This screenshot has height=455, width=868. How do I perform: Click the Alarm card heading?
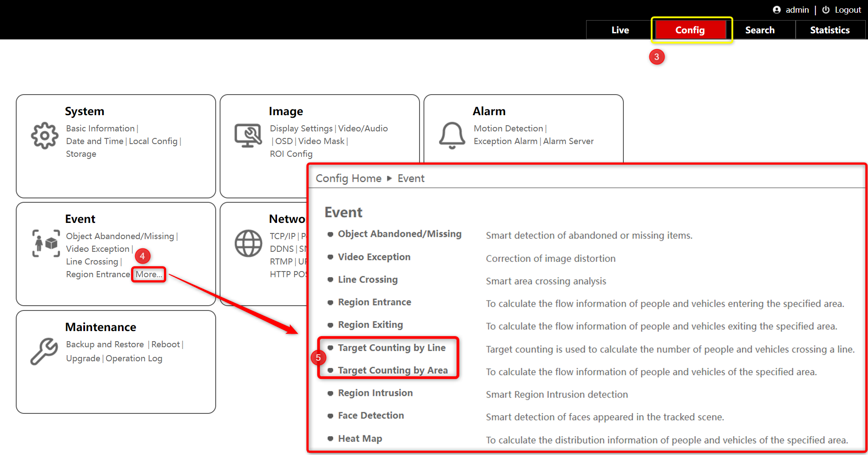tap(489, 111)
